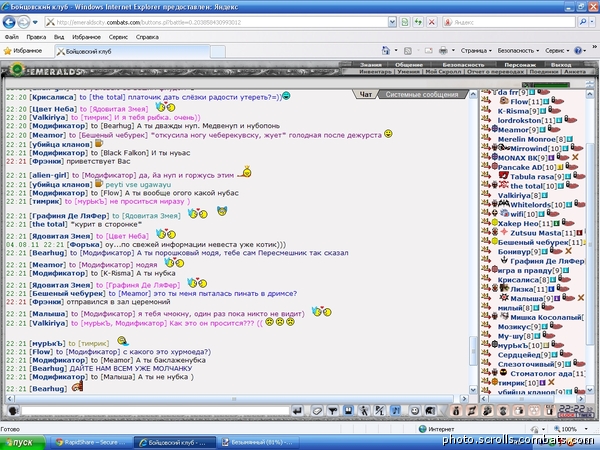600x450 pixels.
Task: Open the Избранное menu in the menu bar
Action: (x=86, y=37)
